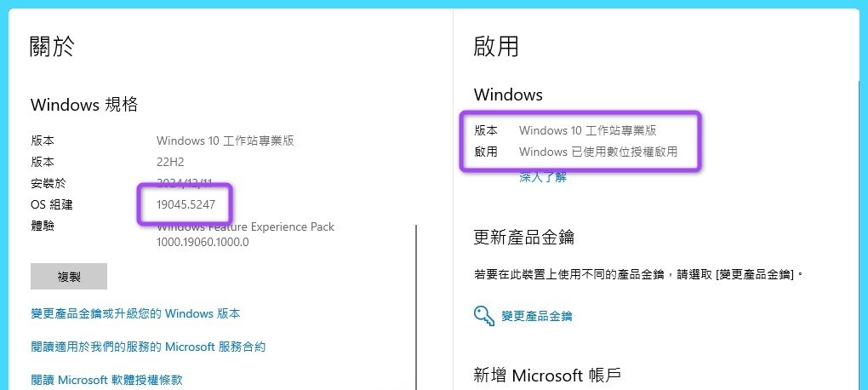Click the edition value in the 啟用 panel
Image resolution: width=868 pixels, height=390 pixels.
(587, 130)
